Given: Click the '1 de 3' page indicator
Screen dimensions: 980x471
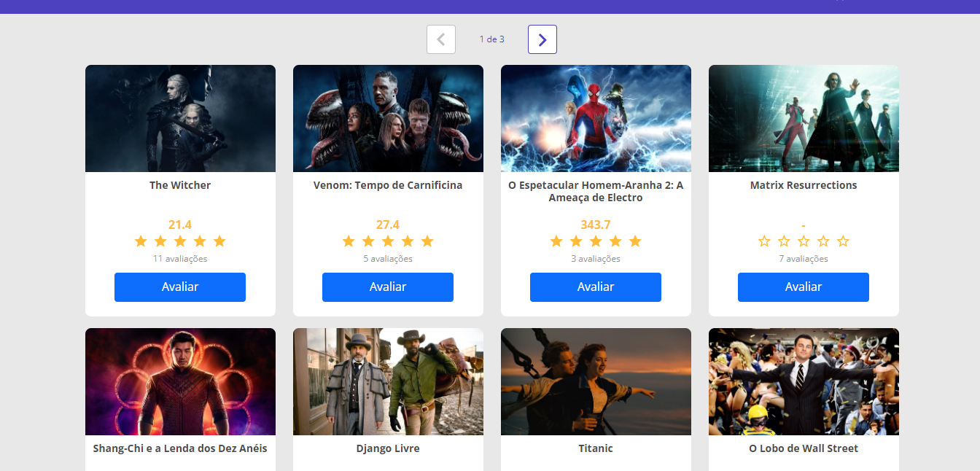Looking at the screenshot, I should pyautogui.click(x=492, y=39).
